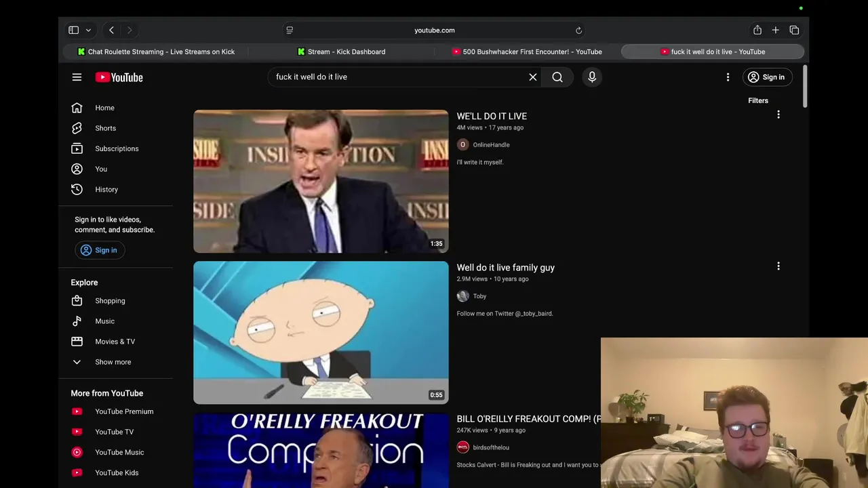Screen dimensions: 868x488
Task: Click Sign in button in top header
Action: pos(766,77)
